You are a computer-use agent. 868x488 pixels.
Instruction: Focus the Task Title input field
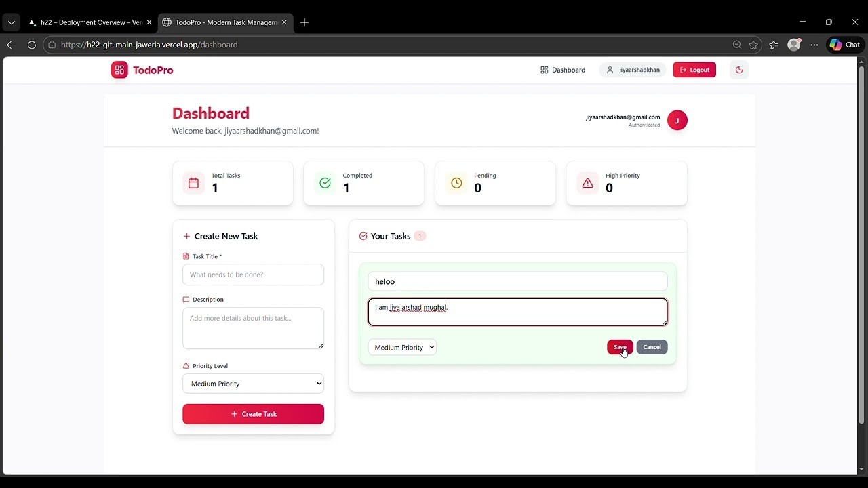click(x=253, y=274)
